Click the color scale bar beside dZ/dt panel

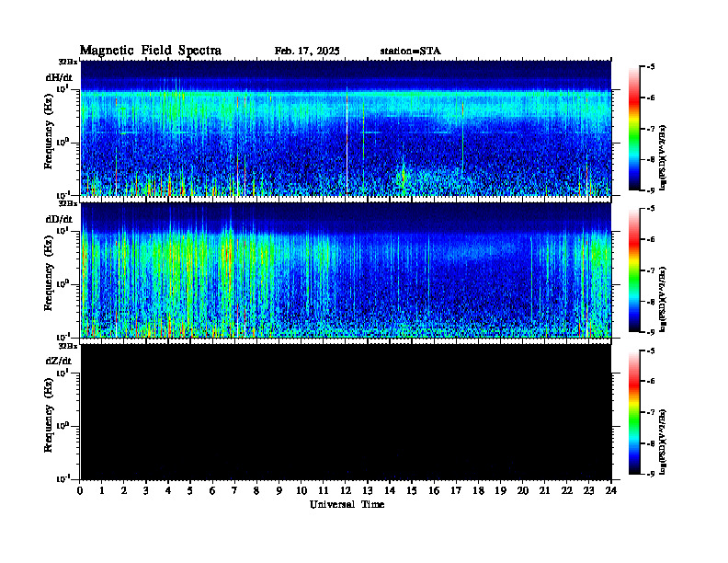point(633,412)
